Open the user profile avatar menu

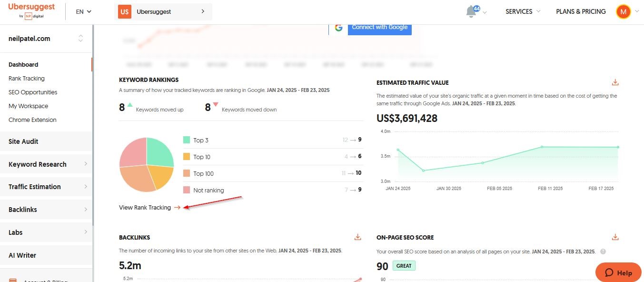tap(623, 11)
